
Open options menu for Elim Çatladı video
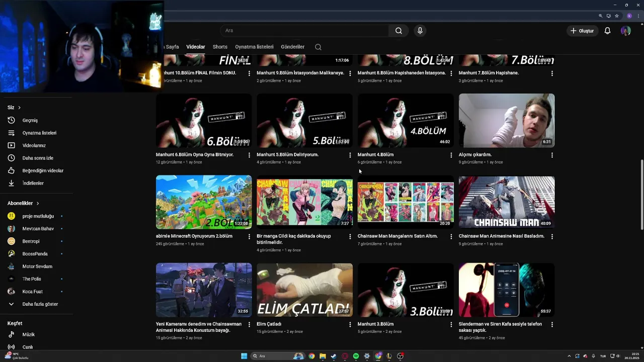point(350,325)
